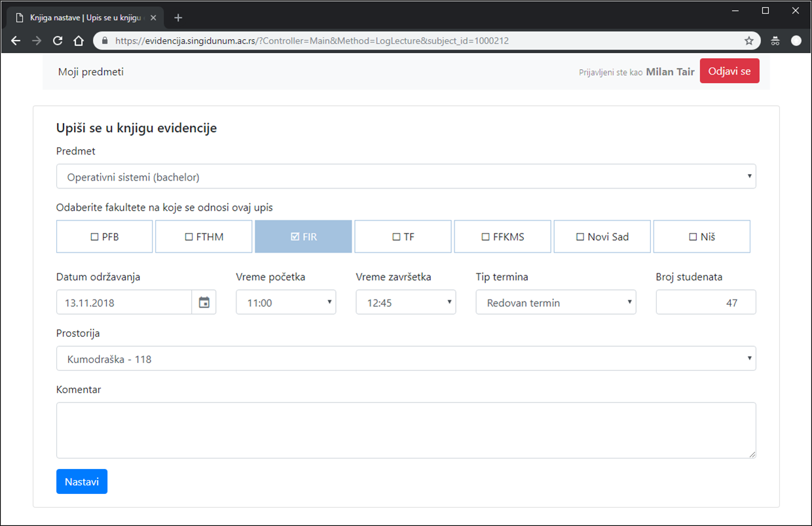The height and width of the screenshot is (526, 812).
Task: Click into the Komentar text area
Action: click(x=406, y=430)
